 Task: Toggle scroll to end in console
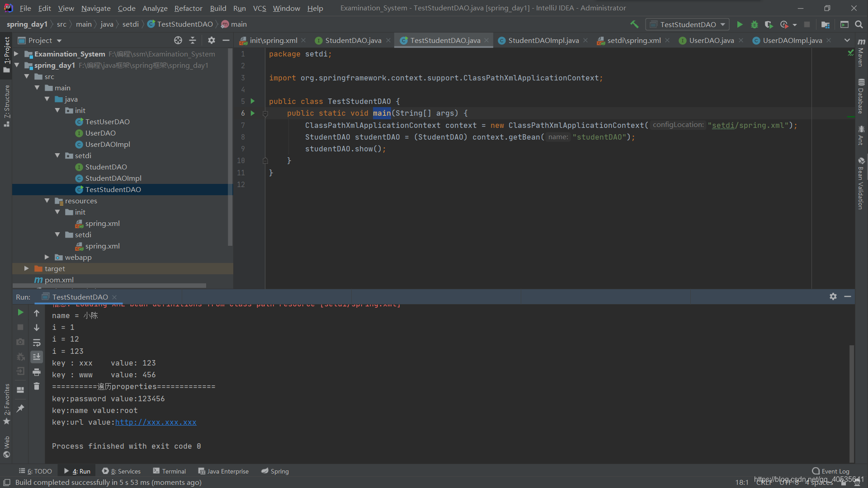(37, 357)
